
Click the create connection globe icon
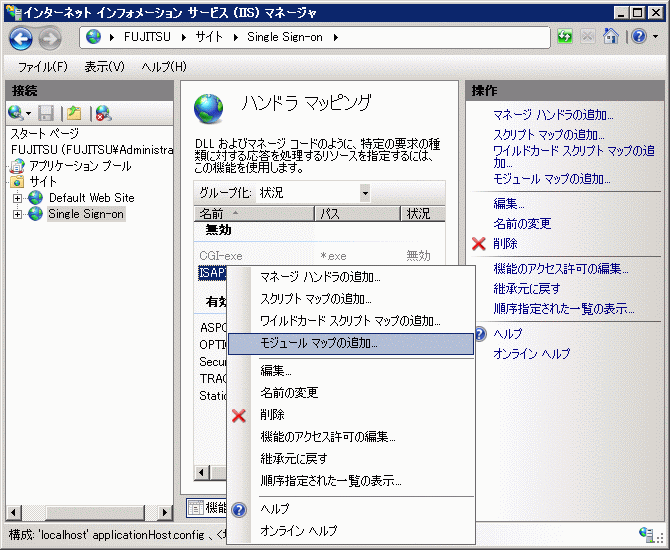(16, 113)
